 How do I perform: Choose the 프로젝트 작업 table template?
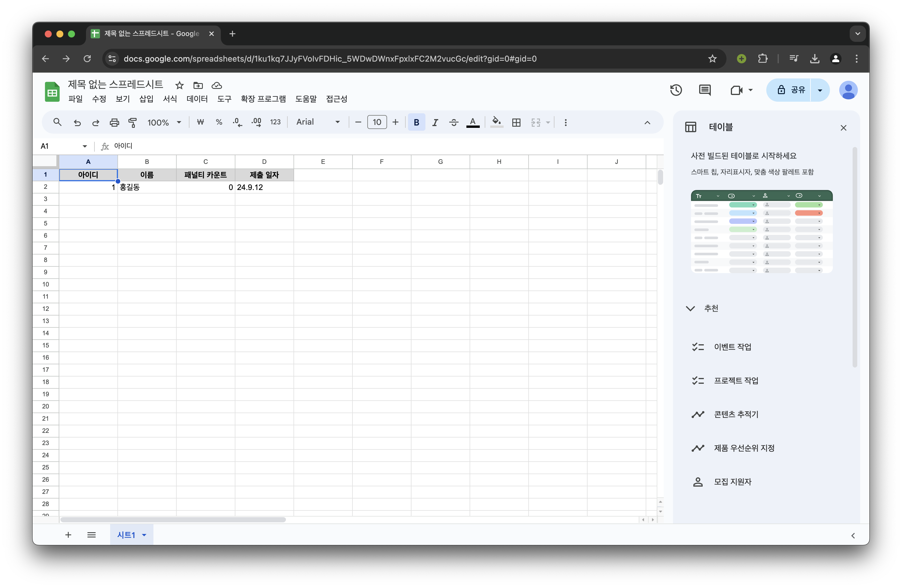pyautogui.click(x=735, y=380)
